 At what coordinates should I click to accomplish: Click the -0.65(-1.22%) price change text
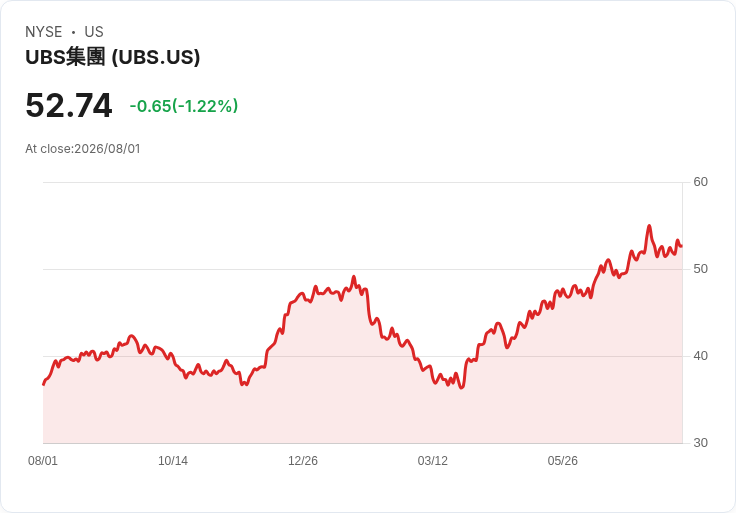coord(184,106)
